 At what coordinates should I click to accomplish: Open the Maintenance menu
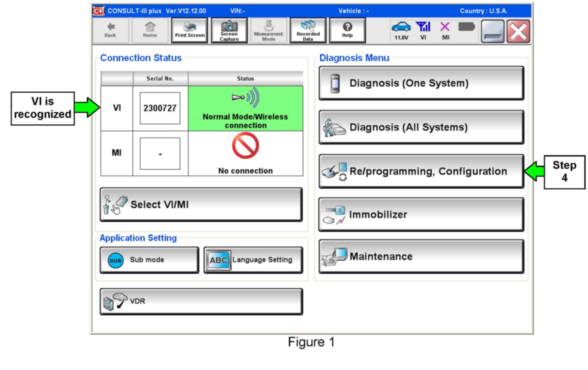[421, 257]
